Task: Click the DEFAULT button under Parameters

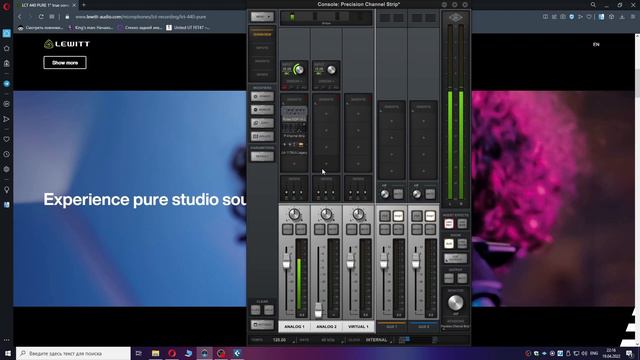Action: pyautogui.click(x=262, y=156)
